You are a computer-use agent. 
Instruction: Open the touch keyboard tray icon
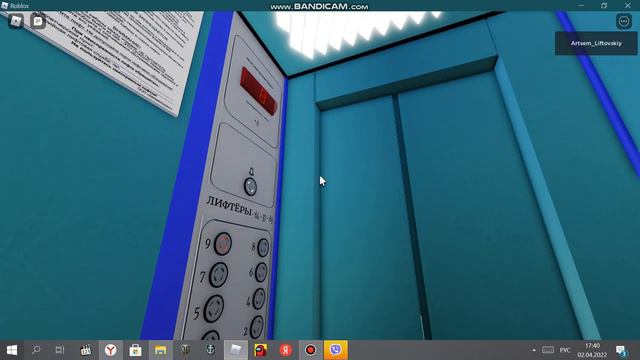coord(548,350)
